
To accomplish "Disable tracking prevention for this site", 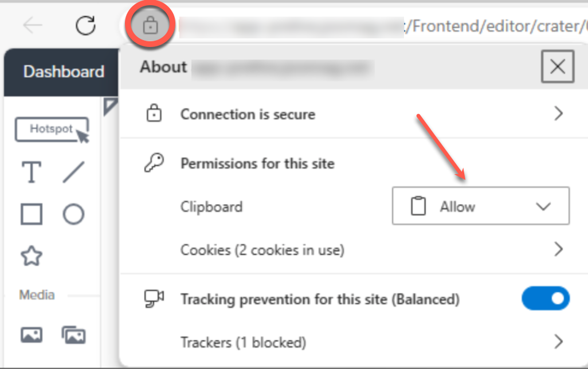I will [545, 299].
